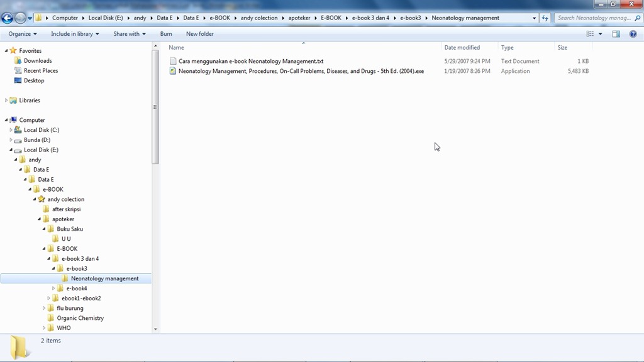This screenshot has width=644, height=362.
Task: Expand ebook1-ebook2 folder node
Action: coord(49,298)
